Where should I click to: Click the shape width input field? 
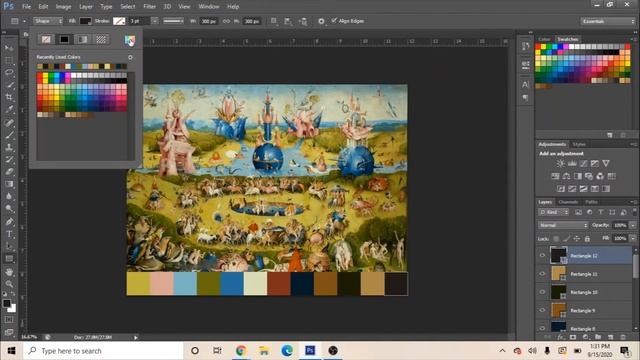coord(209,21)
